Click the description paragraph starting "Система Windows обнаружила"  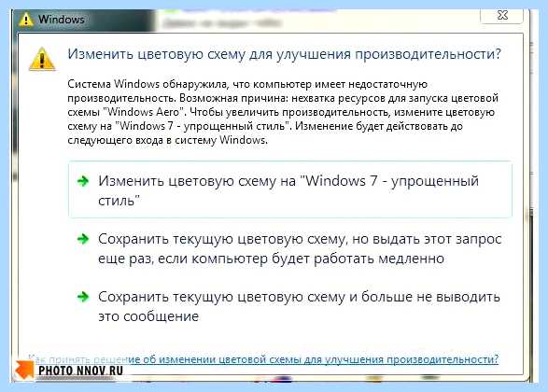(283, 112)
